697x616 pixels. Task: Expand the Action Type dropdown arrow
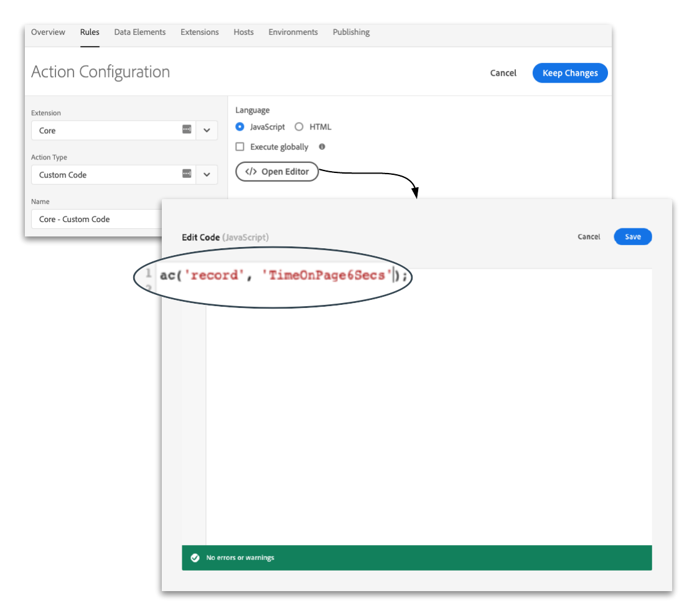(x=207, y=175)
